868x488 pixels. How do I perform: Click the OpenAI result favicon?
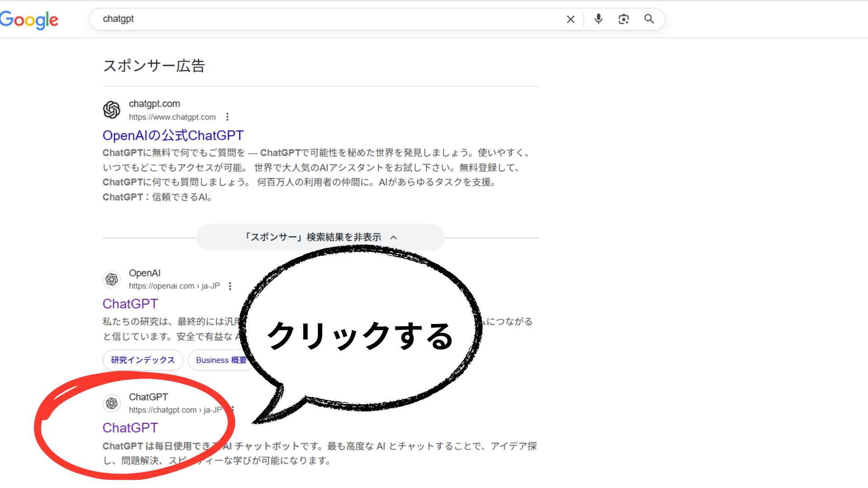(x=112, y=279)
